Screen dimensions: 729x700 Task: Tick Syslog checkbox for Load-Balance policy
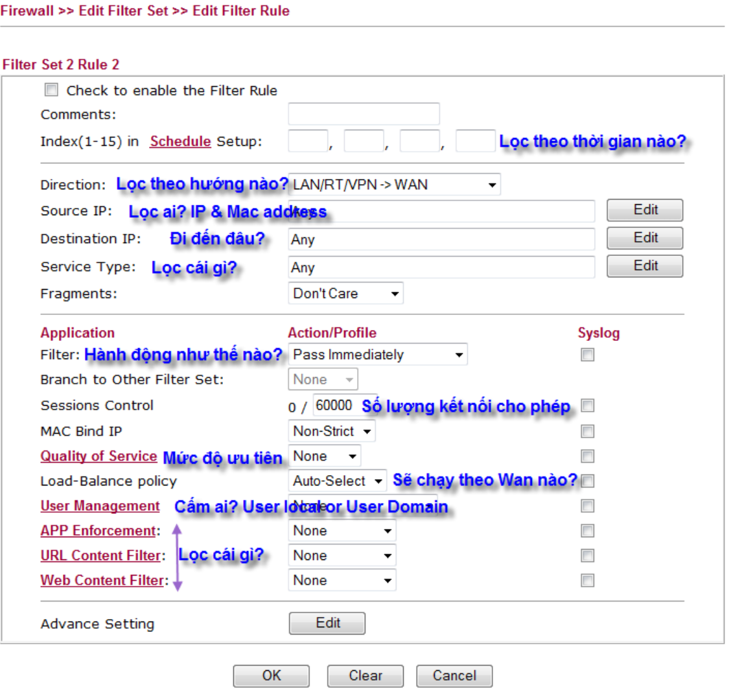pyautogui.click(x=587, y=481)
